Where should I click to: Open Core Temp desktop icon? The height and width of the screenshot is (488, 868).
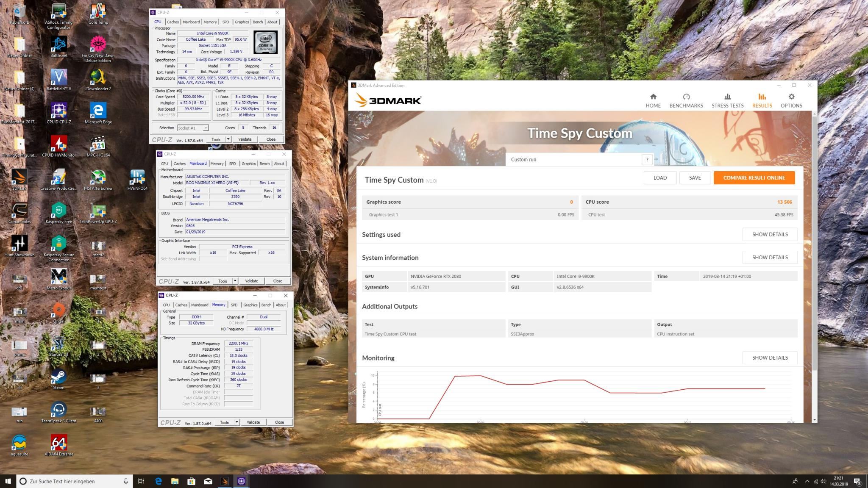[x=98, y=14]
